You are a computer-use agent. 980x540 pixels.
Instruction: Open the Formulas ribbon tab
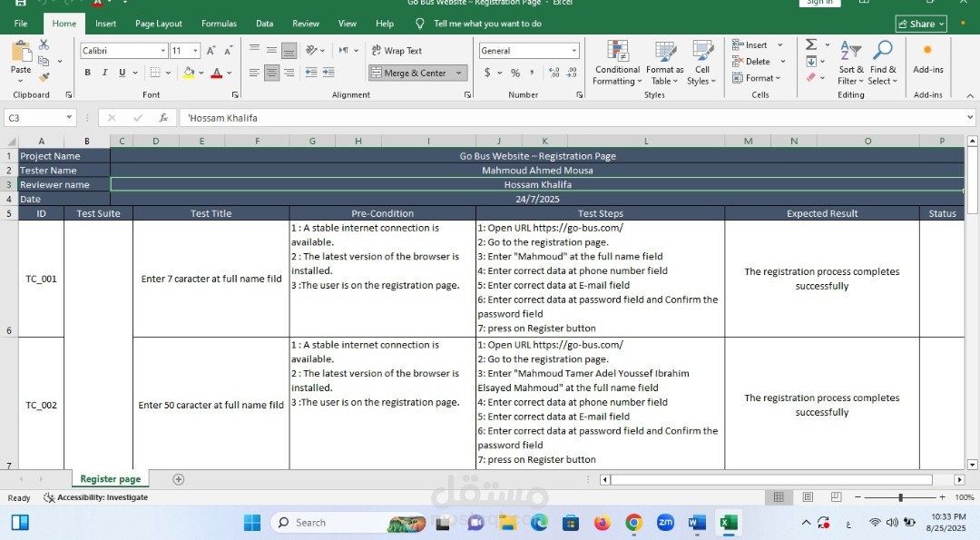(x=219, y=24)
